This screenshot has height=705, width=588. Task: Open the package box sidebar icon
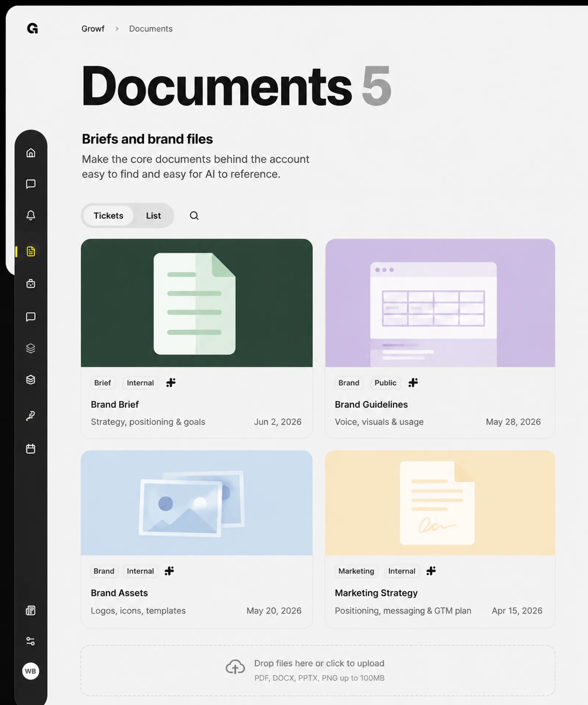click(x=31, y=380)
